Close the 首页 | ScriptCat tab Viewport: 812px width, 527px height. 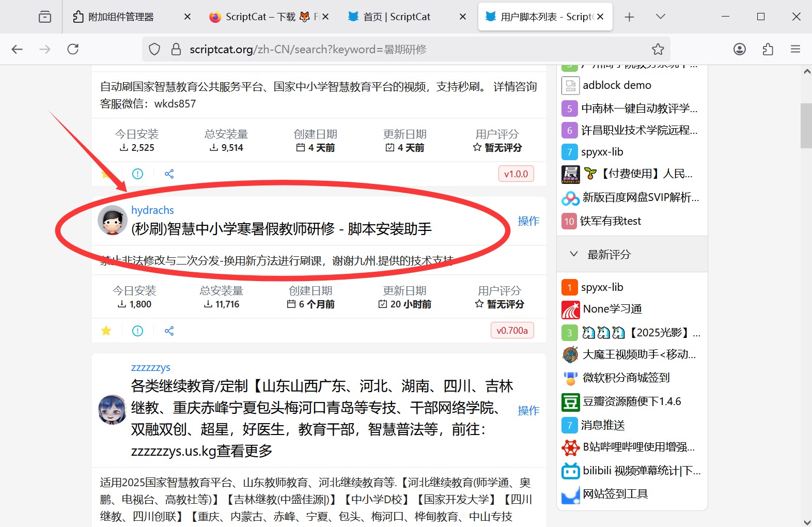coord(463,17)
